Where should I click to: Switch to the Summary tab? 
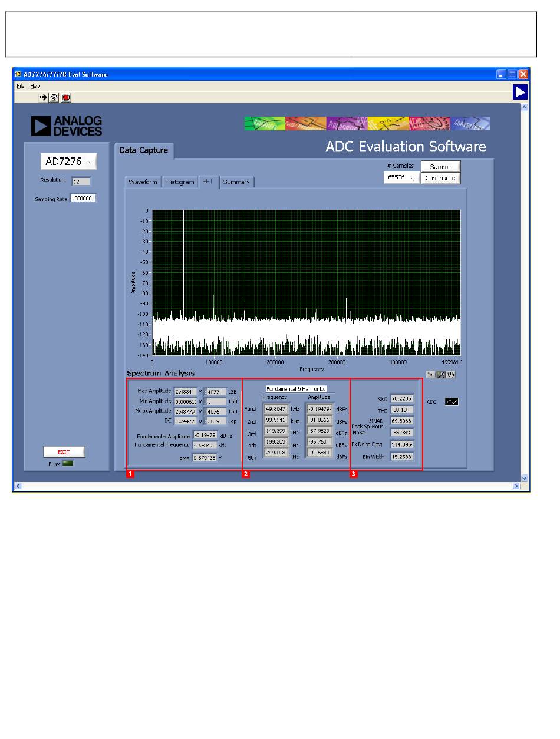pyautogui.click(x=236, y=182)
